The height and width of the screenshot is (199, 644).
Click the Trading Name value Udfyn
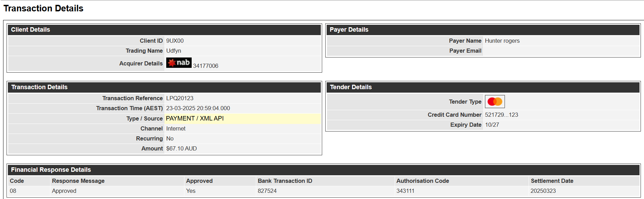coord(173,51)
